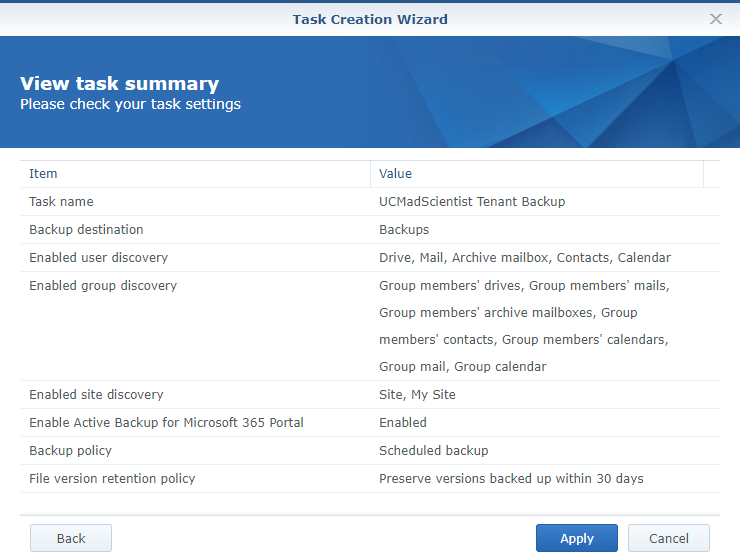Click the Scheduled backup value
Image resolution: width=740 pixels, height=560 pixels.
click(433, 451)
